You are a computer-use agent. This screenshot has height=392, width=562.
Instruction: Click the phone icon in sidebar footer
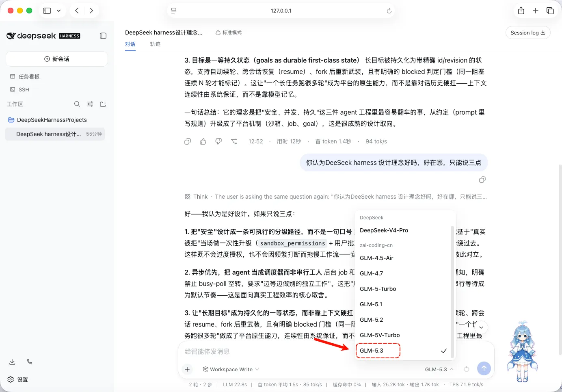point(30,362)
